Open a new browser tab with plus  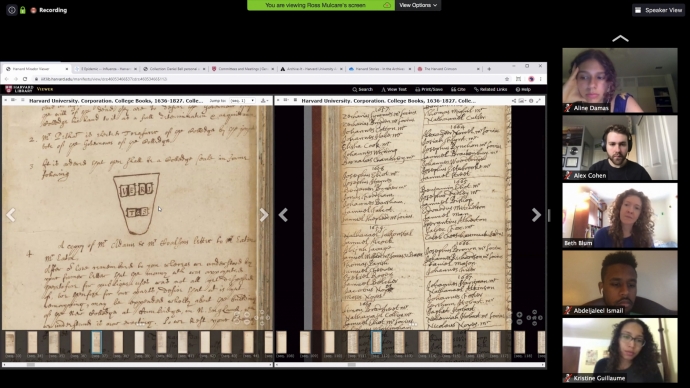tap(489, 69)
